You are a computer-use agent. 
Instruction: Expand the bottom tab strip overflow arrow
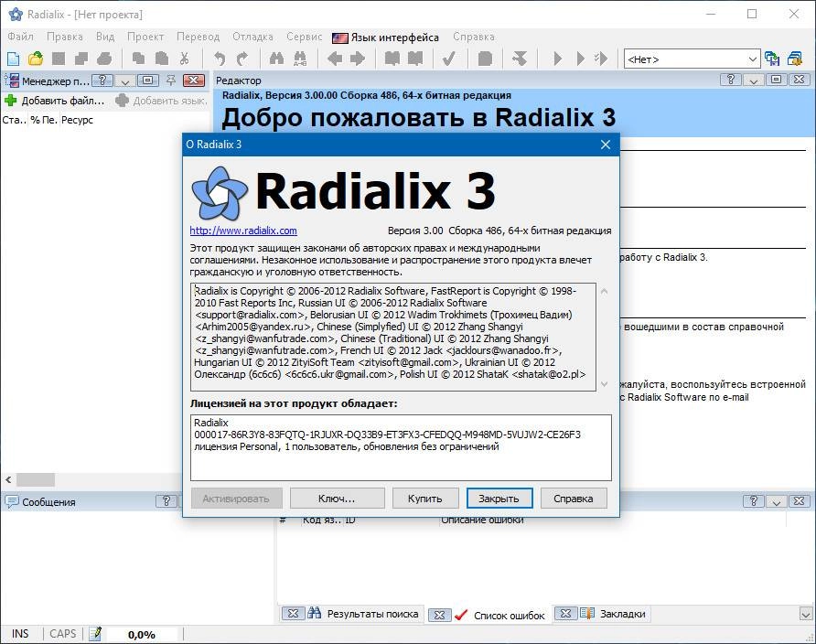pyautogui.click(x=806, y=614)
